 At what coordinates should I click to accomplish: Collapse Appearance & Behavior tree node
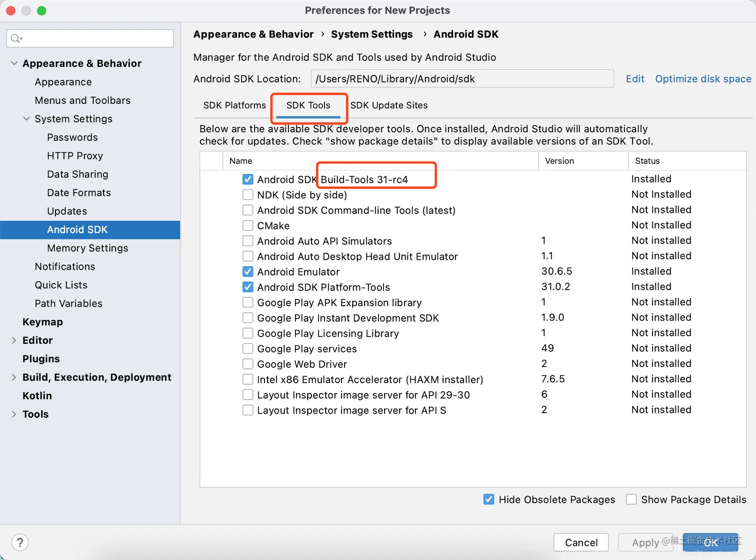(14, 63)
